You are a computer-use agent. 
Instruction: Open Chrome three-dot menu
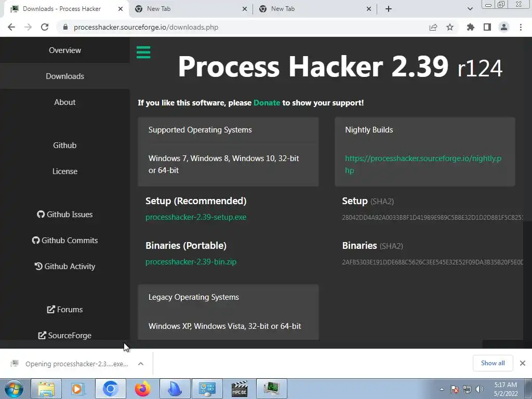521,27
